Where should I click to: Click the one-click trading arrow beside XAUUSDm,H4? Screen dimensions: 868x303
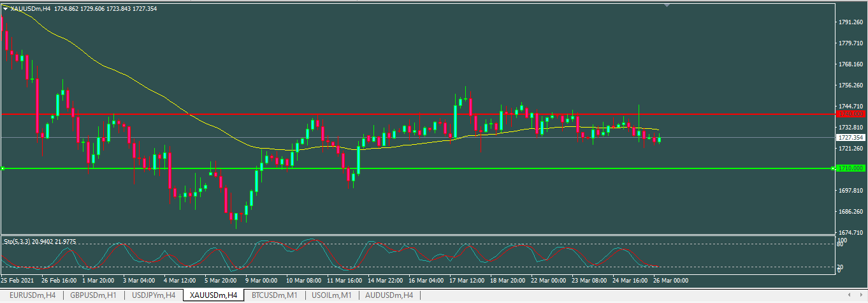[6, 8]
